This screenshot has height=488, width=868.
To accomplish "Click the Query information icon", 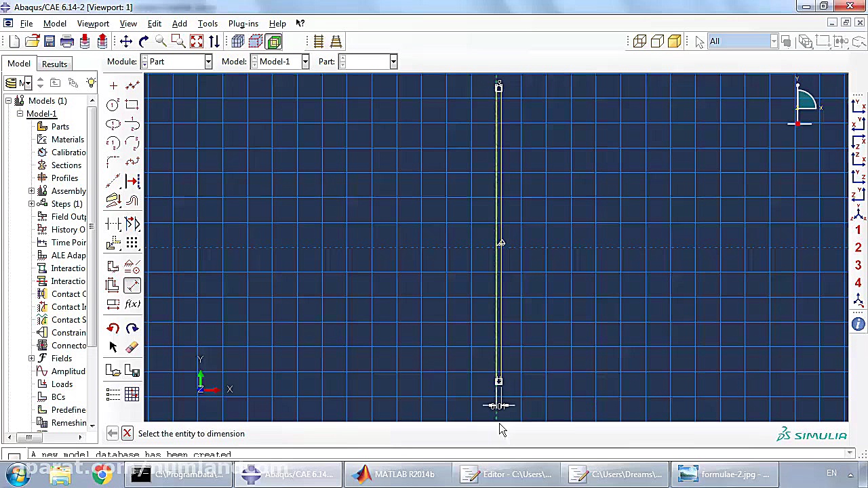I will tap(858, 325).
